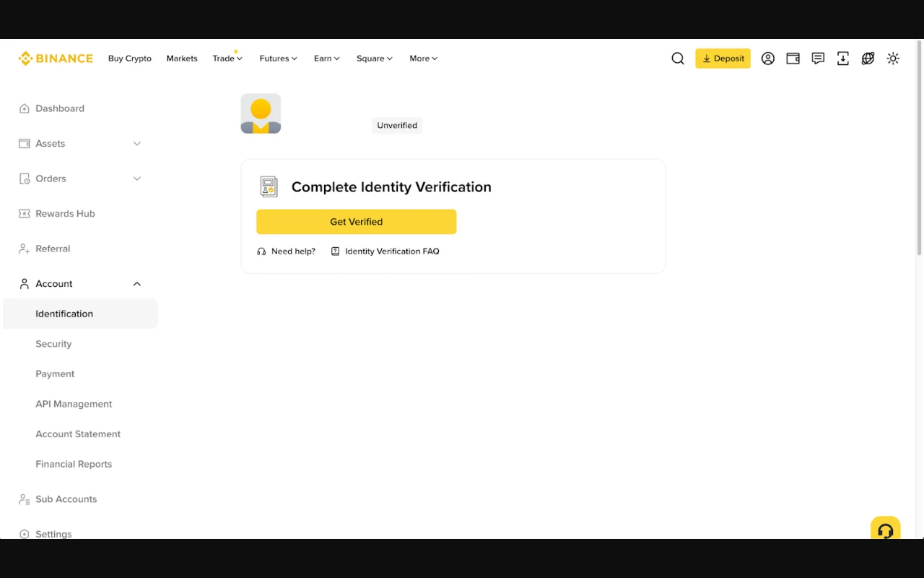Click the Get Verified button
This screenshot has height=578, width=924.
(x=357, y=222)
